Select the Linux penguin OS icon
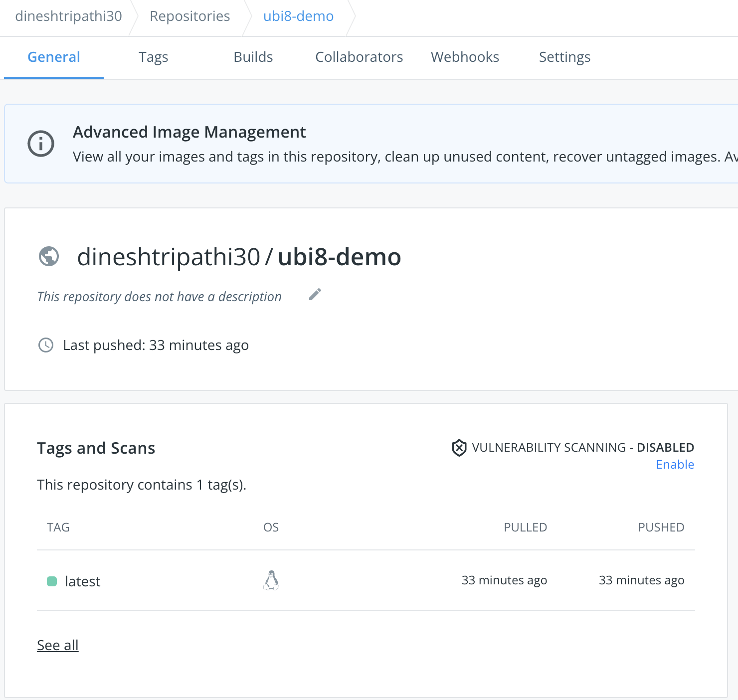Screen dimensions: 738x700 271,581
